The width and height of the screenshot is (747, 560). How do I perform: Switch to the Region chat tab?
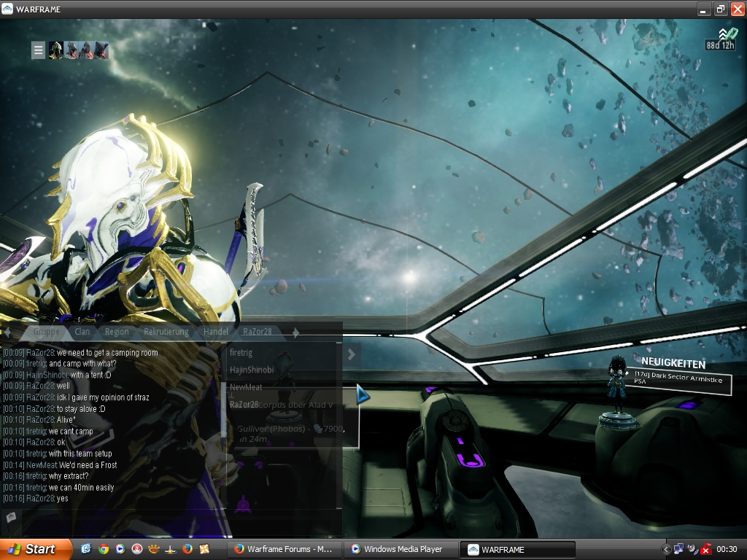[x=117, y=332]
